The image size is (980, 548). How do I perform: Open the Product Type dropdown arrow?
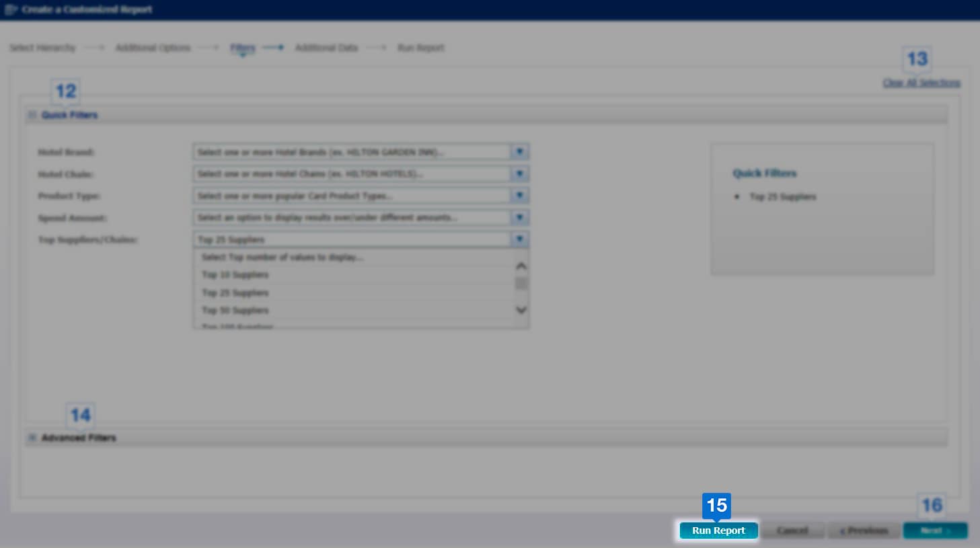(519, 196)
